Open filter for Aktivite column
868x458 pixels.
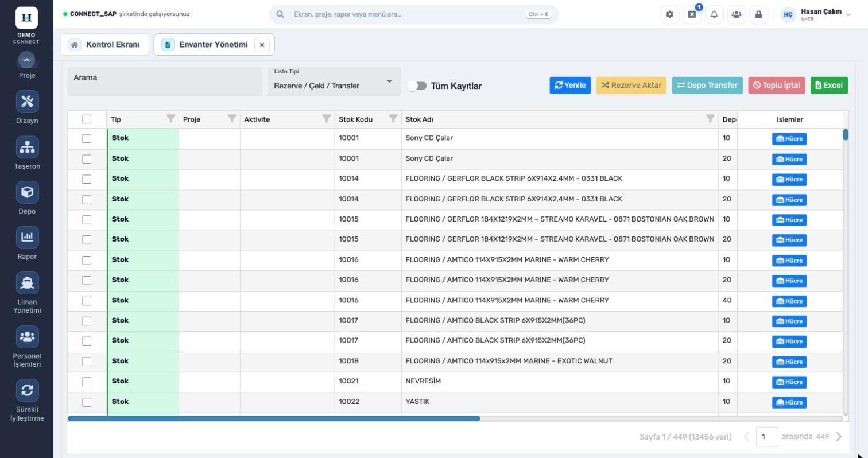327,119
